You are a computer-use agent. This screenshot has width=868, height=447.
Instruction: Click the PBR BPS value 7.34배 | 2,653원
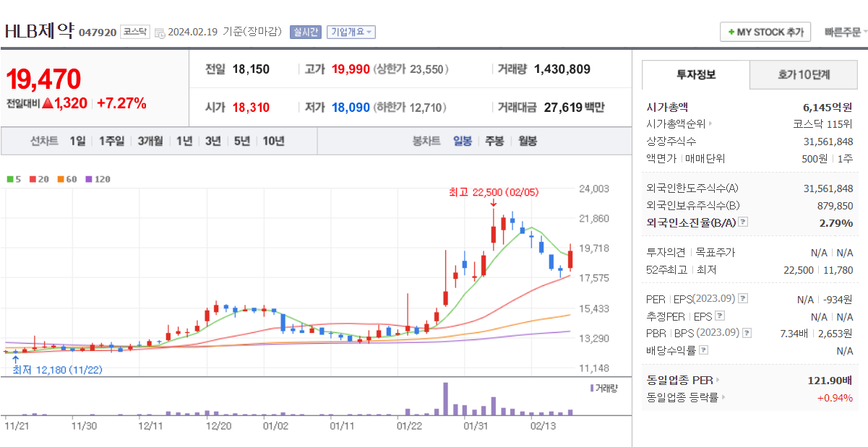817,333
